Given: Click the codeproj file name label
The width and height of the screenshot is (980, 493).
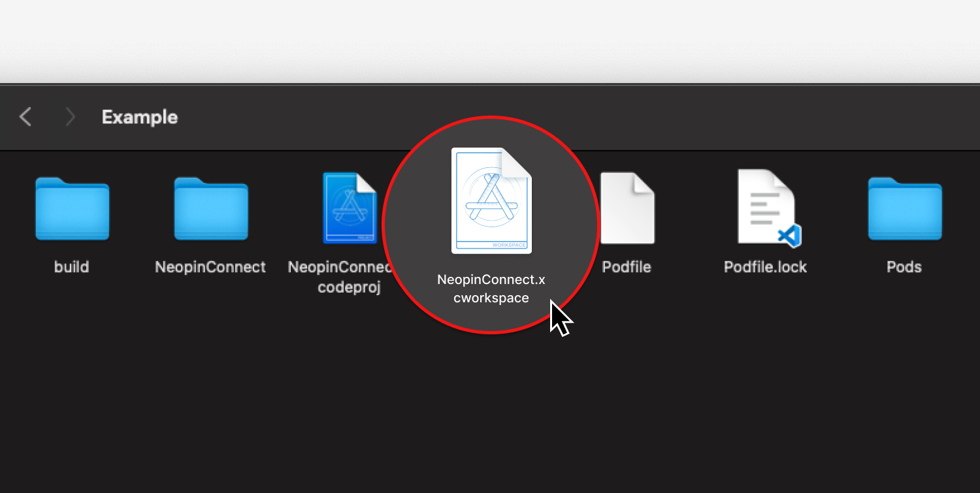Looking at the screenshot, I should [x=348, y=287].
